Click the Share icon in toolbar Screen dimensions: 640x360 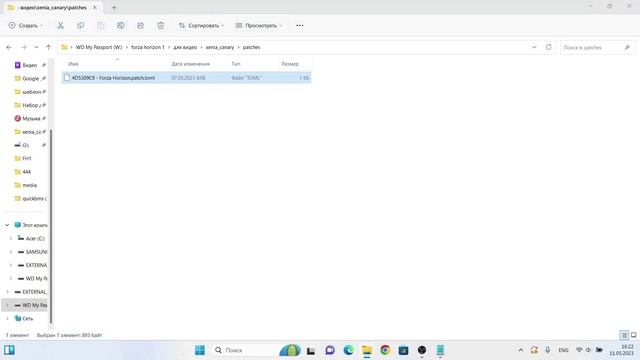click(140, 25)
